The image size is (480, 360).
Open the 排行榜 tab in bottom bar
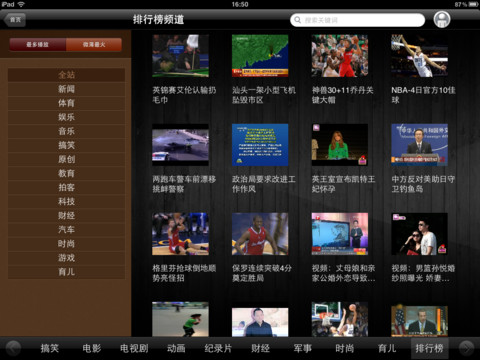coord(429,348)
